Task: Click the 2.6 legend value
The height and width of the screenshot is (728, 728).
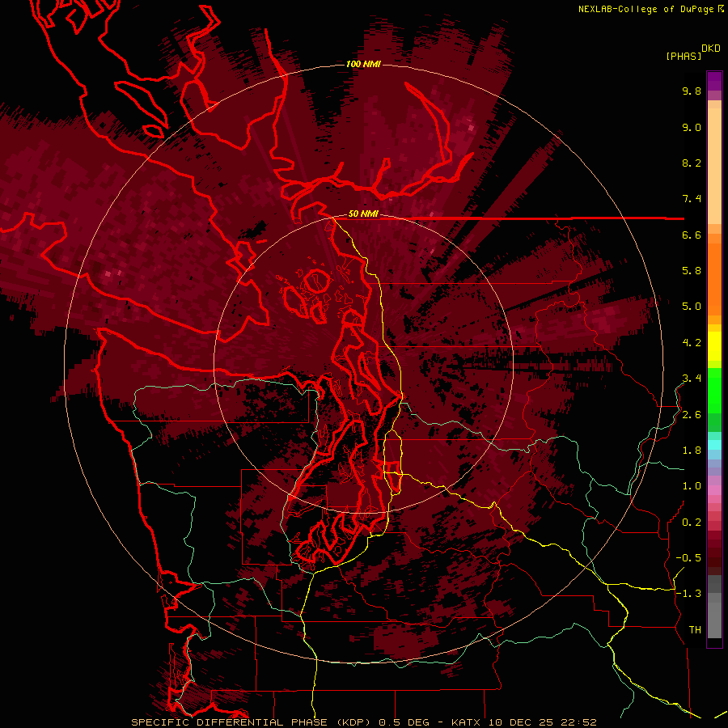Action: (692, 415)
